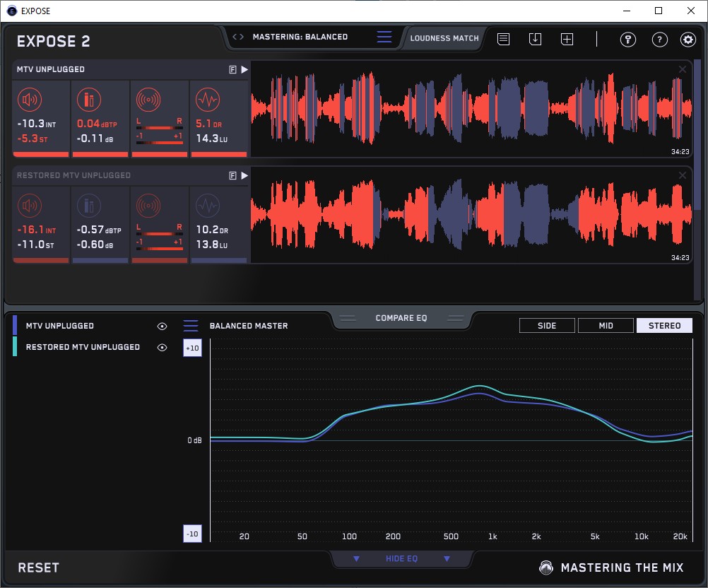Toggle visibility of MTV Unplugged EQ curve
708x588 pixels.
click(x=162, y=327)
